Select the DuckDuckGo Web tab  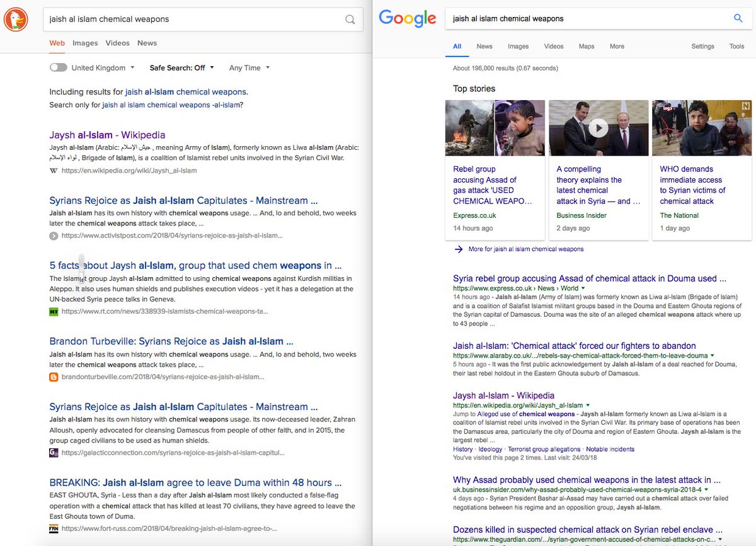point(57,43)
